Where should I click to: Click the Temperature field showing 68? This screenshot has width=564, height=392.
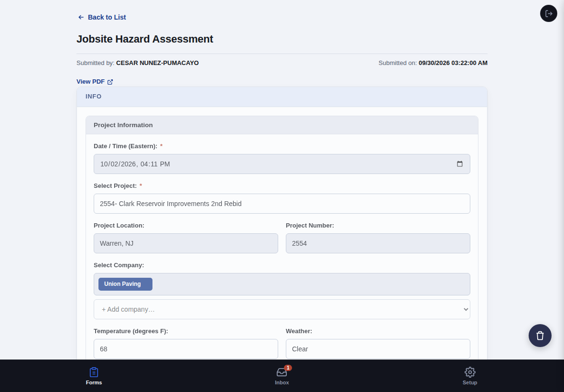(x=186, y=349)
